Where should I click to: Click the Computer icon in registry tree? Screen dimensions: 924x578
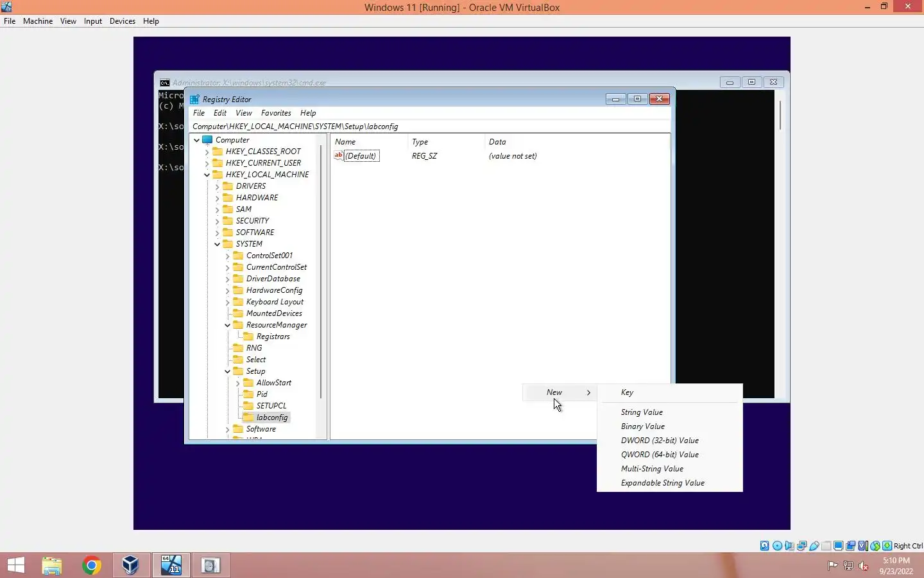(207, 139)
